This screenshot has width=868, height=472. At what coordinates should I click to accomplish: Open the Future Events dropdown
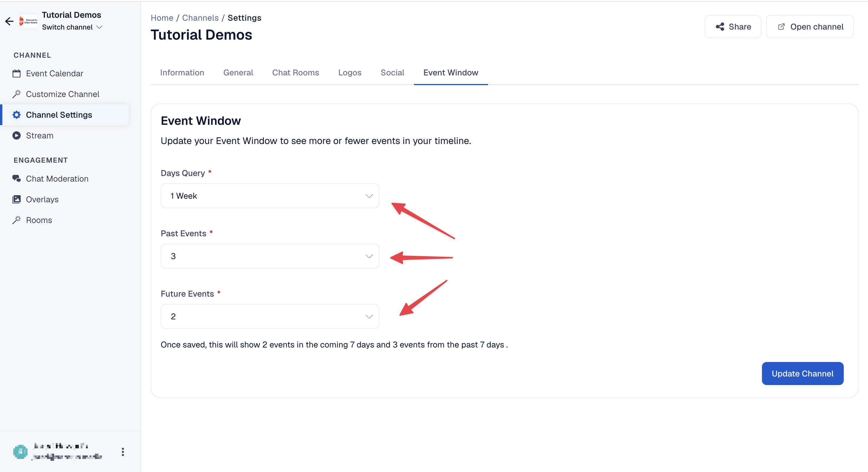270,316
